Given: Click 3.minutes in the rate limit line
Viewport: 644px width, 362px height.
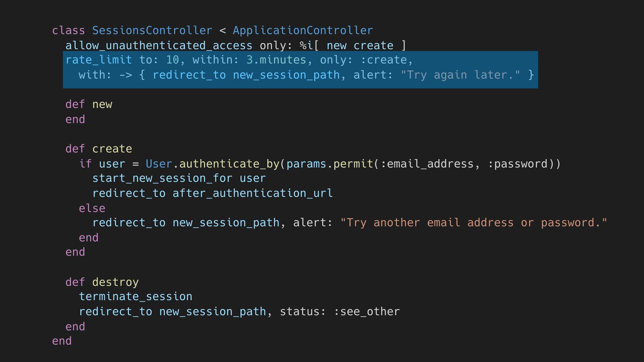Looking at the screenshot, I should tap(276, 60).
